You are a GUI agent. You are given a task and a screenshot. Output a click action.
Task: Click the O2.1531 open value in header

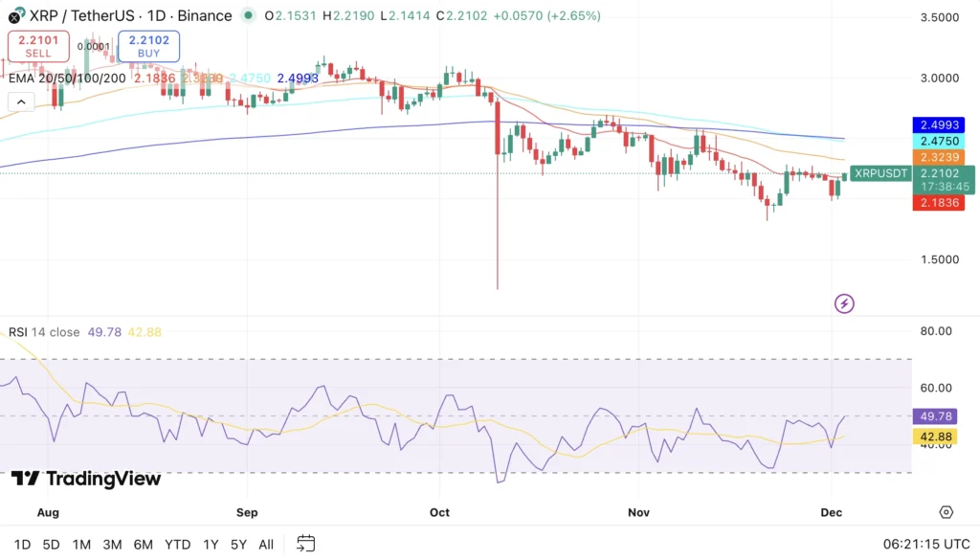[x=290, y=15]
